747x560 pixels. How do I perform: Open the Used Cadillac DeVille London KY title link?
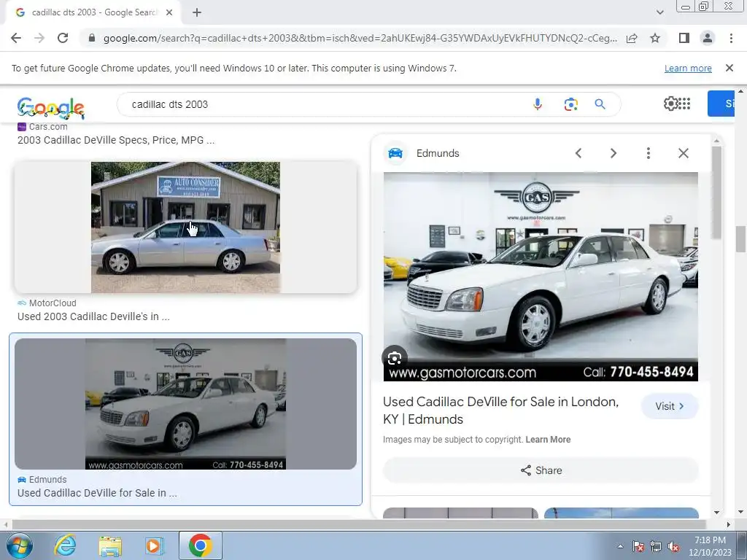point(500,411)
